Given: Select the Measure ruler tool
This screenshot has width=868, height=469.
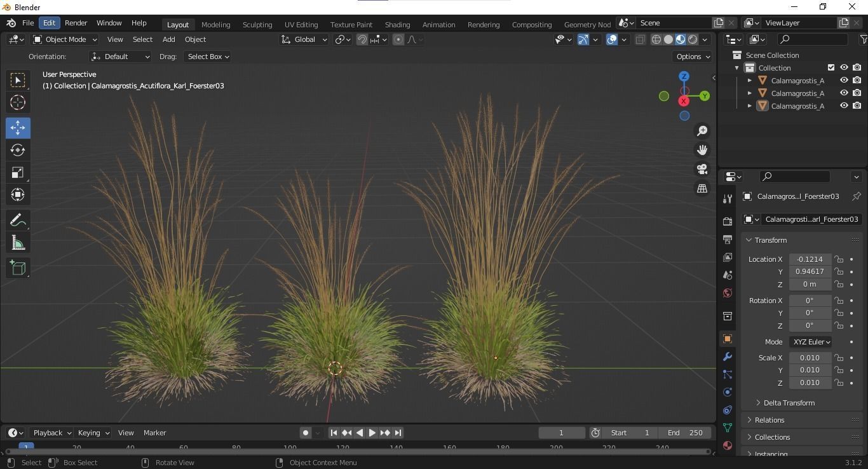Looking at the screenshot, I should tap(18, 243).
